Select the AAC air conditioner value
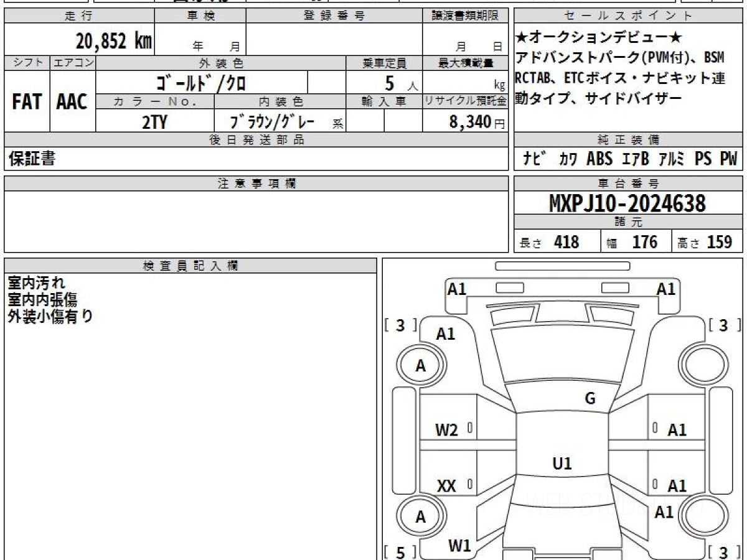747x560 pixels. click(x=72, y=101)
